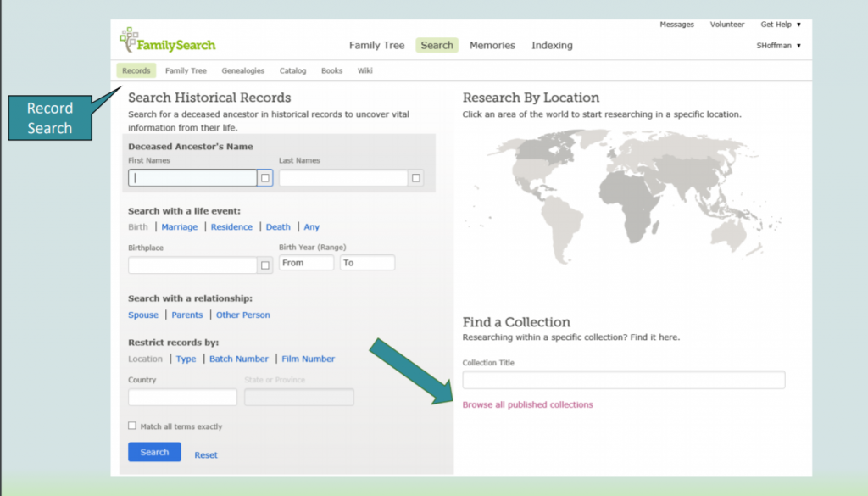868x496 pixels.
Task: Toggle exact match box for Last Names
Action: (x=415, y=178)
